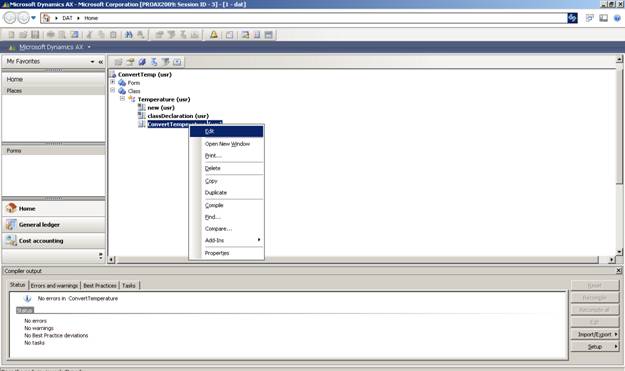
Task: Click the Back navigation arrow
Action: point(10,18)
